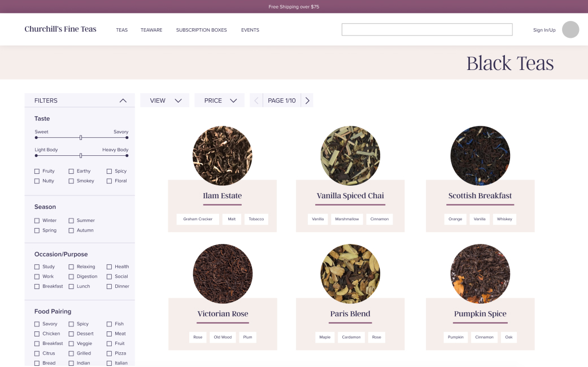This screenshot has width=588, height=367.
Task: Focus the search input field
Action: click(427, 29)
